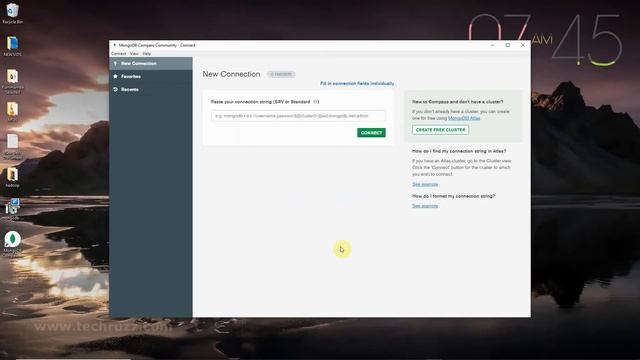This screenshot has width=640, height=360.
Task: Click the 'New Connection' page heading
Action: (x=231, y=74)
